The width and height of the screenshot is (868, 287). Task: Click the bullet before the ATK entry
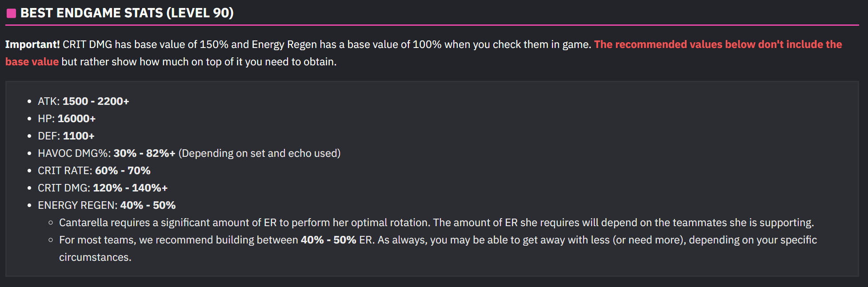(29, 102)
